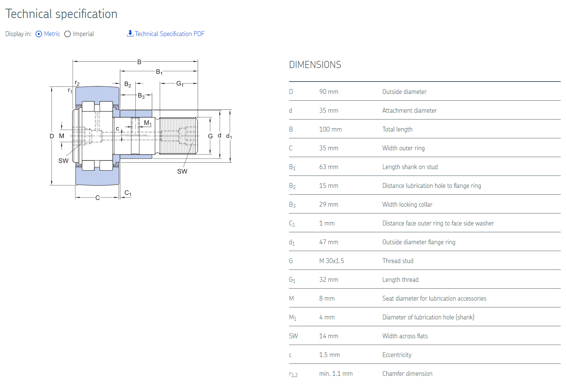Click the 'M 30x1.5' thread value
The height and width of the screenshot is (392, 566).
[331, 261]
